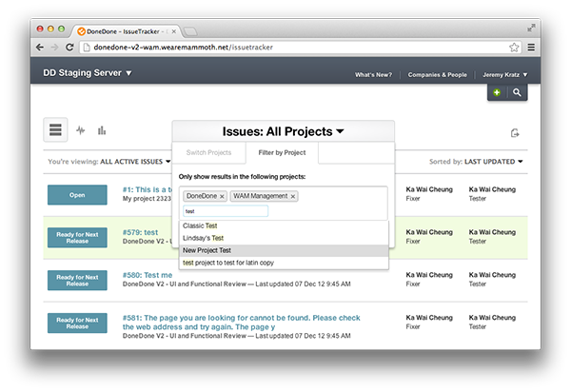Image resolution: width=571 pixels, height=392 pixels.
Task: Open issue #1: This is a t
Action: (148, 189)
